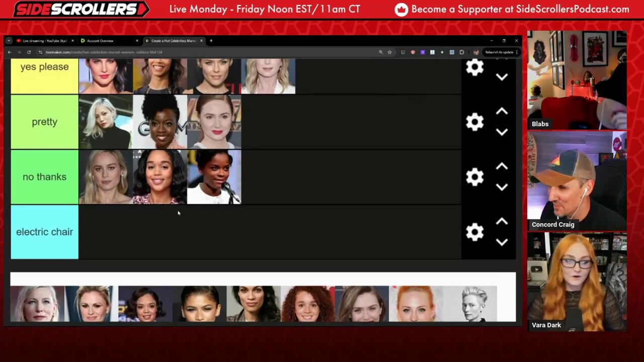Viewport: 644px width, 362px height.
Task: Move the pretty tier up with its chevron
Action: [x=502, y=112]
